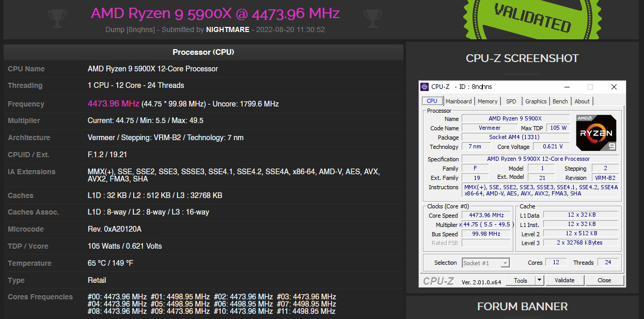Viewport: 644px width, 319px height.
Task: Click the CPU-Z version text Ver. 2.01.0.x64
Action: point(481,282)
